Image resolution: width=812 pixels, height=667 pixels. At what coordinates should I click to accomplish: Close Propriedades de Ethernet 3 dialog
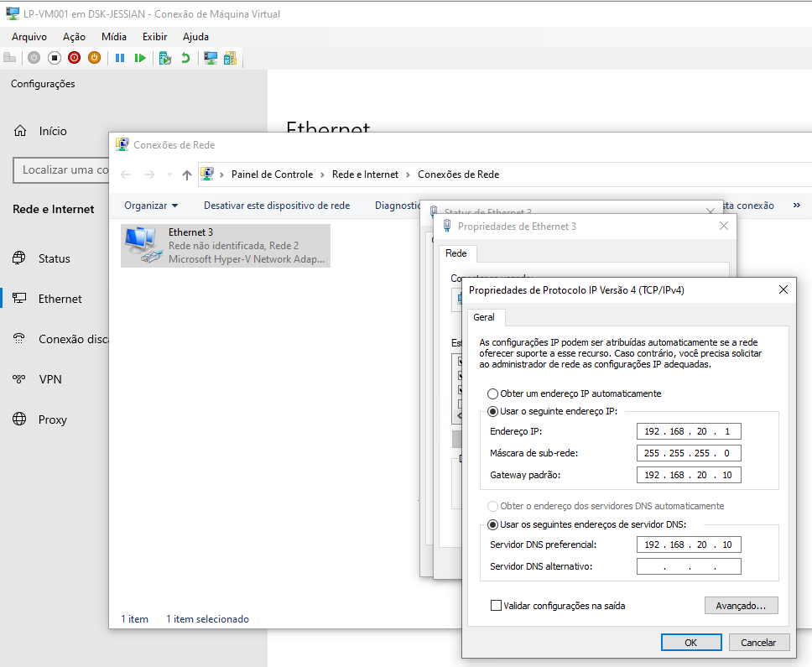coord(724,226)
